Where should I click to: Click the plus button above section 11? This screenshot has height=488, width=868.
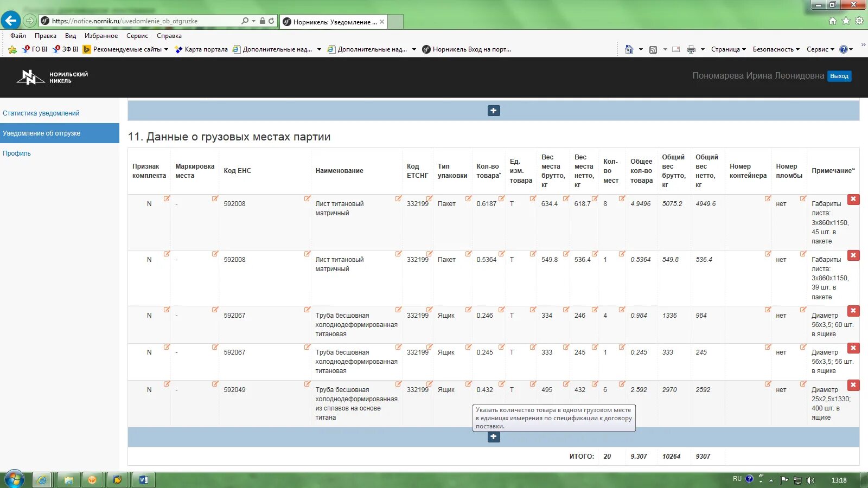coord(494,111)
